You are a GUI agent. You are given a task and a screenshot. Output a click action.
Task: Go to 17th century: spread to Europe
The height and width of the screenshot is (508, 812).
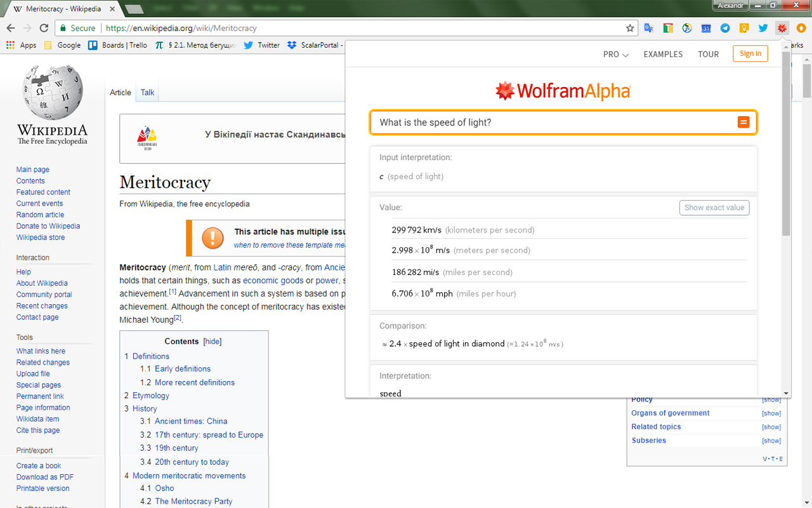click(209, 435)
